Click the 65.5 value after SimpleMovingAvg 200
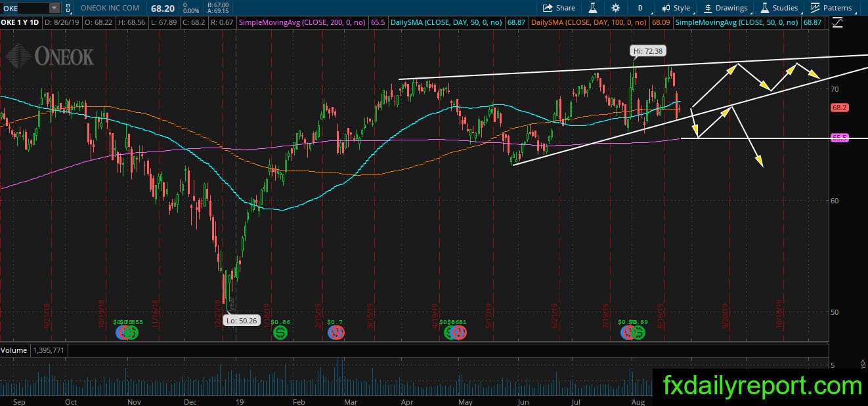Image resolution: width=868 pixels, height=406 pixels. (378, 22)
